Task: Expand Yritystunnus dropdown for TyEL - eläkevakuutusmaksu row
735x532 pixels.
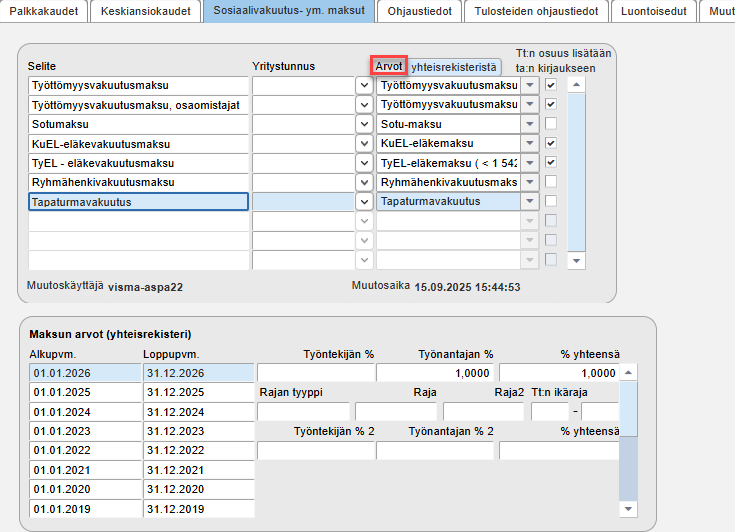Action: (364, 163)
